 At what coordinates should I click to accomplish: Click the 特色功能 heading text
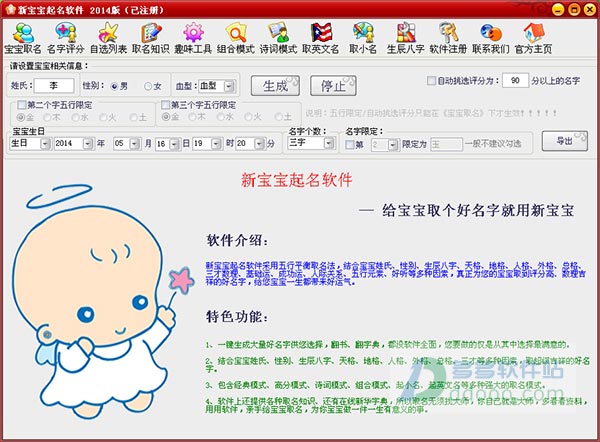tap(237, 316)
